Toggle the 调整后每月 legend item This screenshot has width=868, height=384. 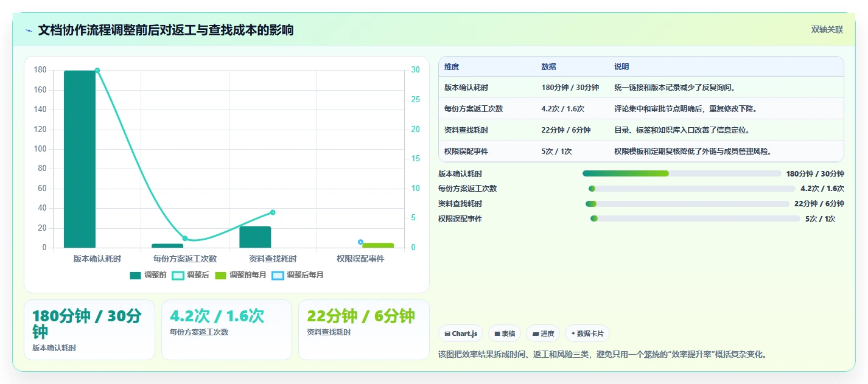tap(298, 275)
